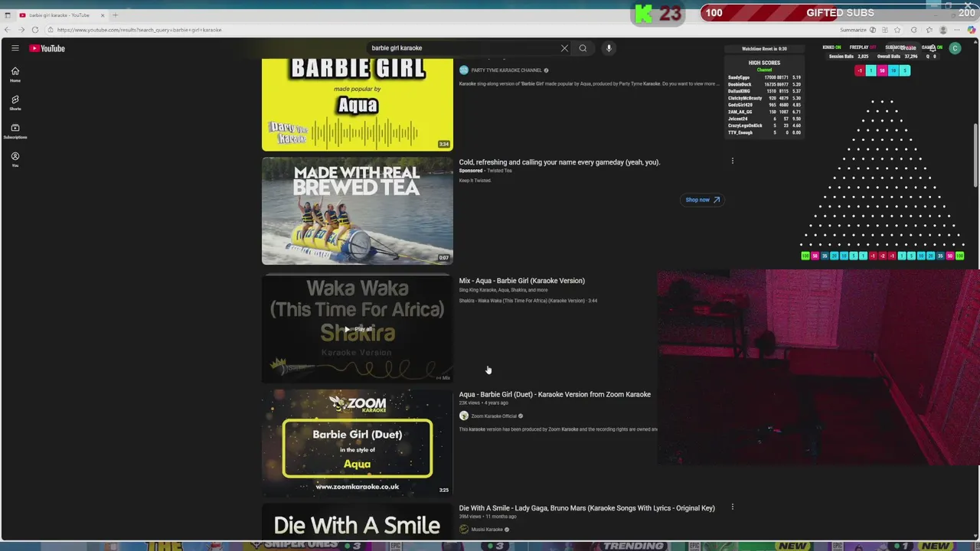Close the barbie girl karaoke tab
Viewport: 980px width, 551px height.
[x=102, y=15]
